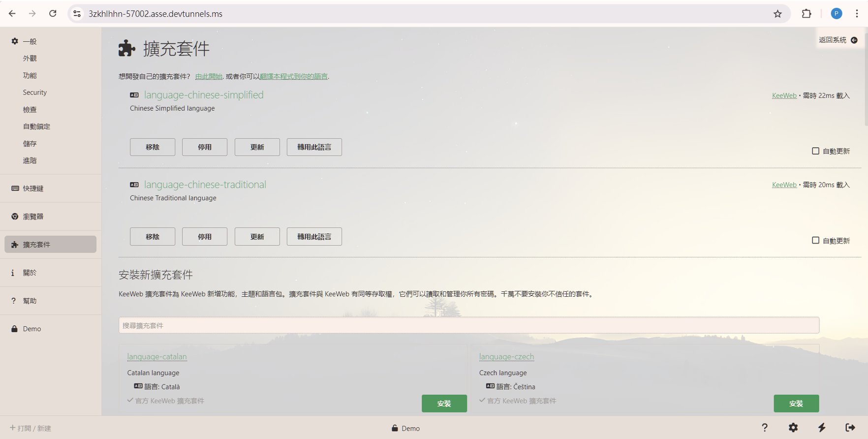Click the help question mark in the footer
868x439 pixels.
click(765, 428)
